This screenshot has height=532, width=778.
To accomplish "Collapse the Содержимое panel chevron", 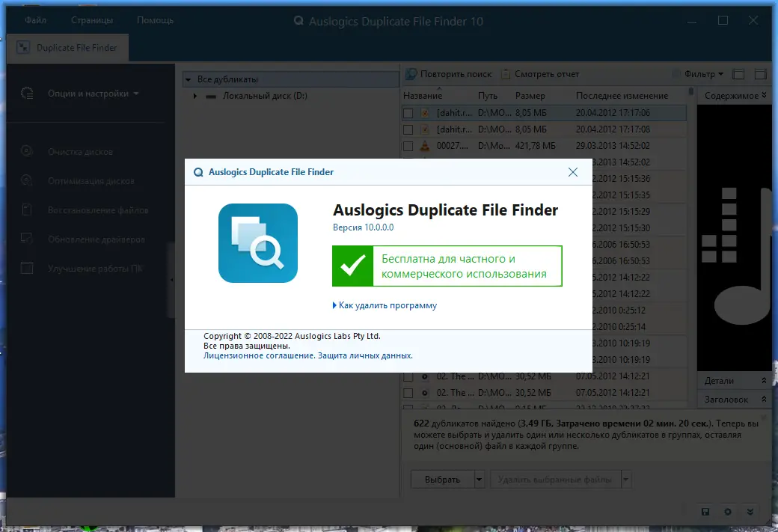I will click(x=765, y=95).
